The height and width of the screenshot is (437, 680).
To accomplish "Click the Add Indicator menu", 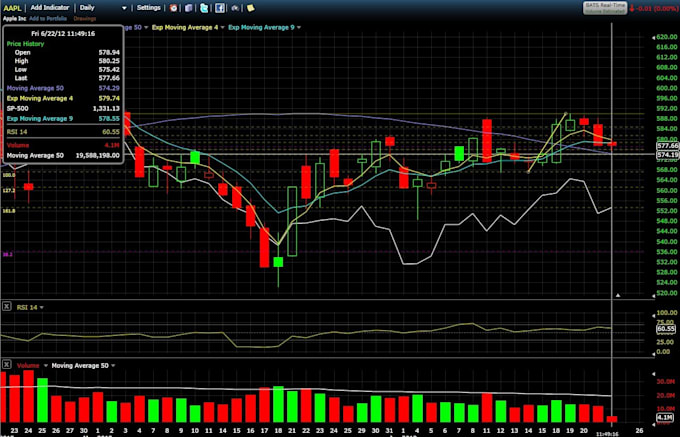I will [50, 8].
